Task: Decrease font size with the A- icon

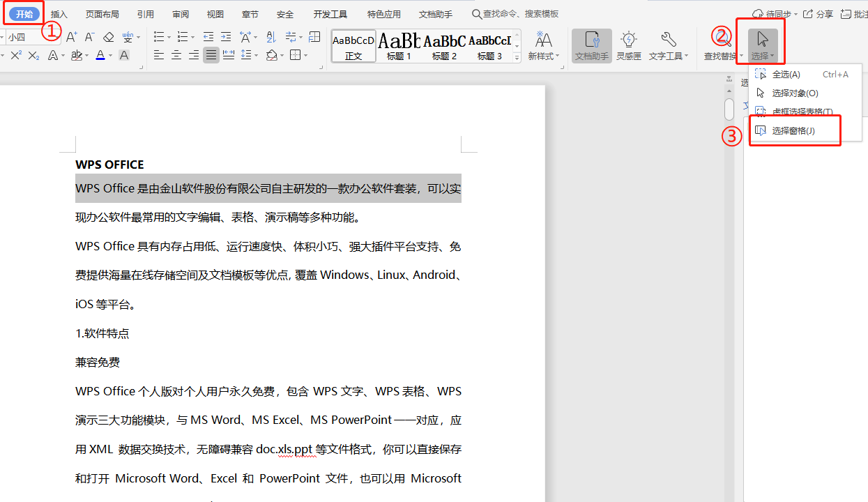Action: click(x=89, y=37)
